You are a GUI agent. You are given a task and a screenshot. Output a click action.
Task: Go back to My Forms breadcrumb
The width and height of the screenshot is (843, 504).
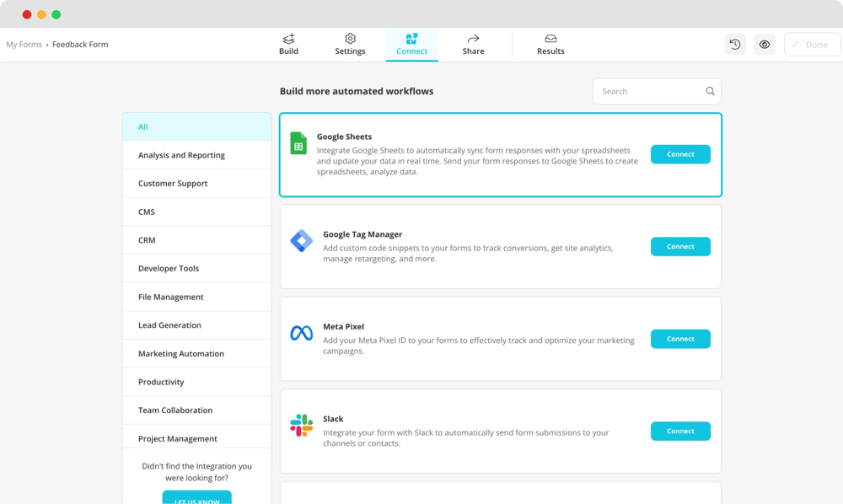point(24,45)
